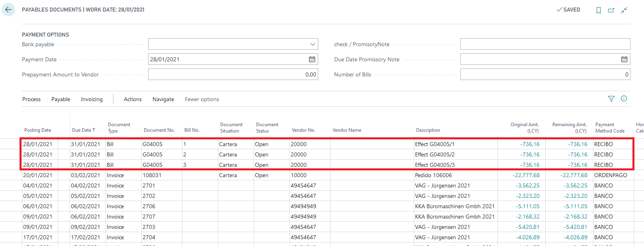Click posting date 05/01/2021

(37, 196)
